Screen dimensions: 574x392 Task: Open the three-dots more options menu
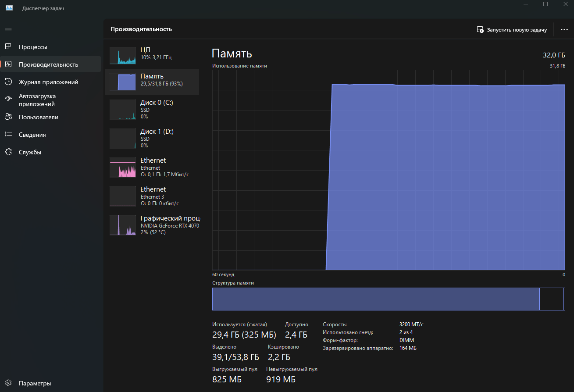tap(564, 29)
